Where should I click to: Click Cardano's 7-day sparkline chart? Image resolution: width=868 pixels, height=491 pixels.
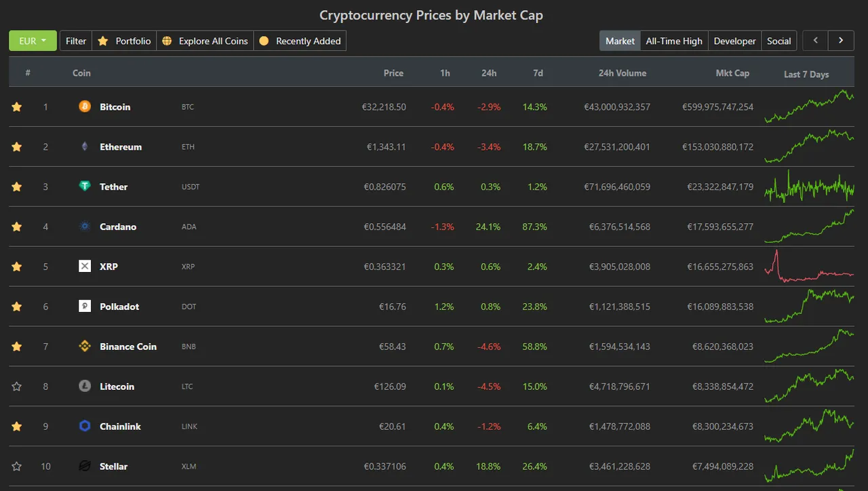click(809, 227)
